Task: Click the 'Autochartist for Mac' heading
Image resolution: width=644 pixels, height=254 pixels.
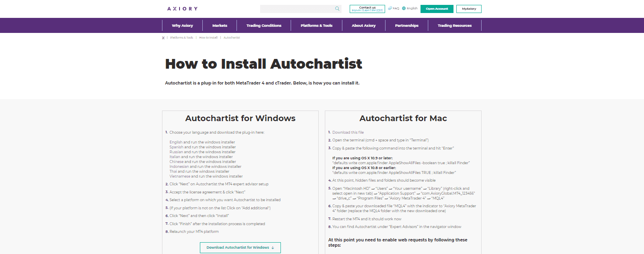Action: pyautogui.click(x=403, y=118)
